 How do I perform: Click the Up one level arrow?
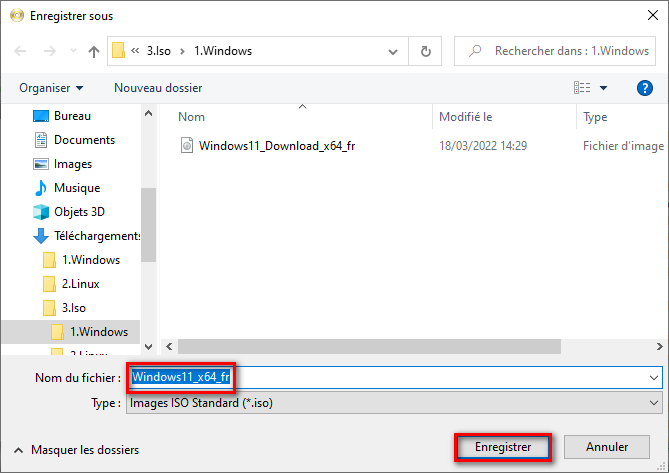tap(94, 51)
